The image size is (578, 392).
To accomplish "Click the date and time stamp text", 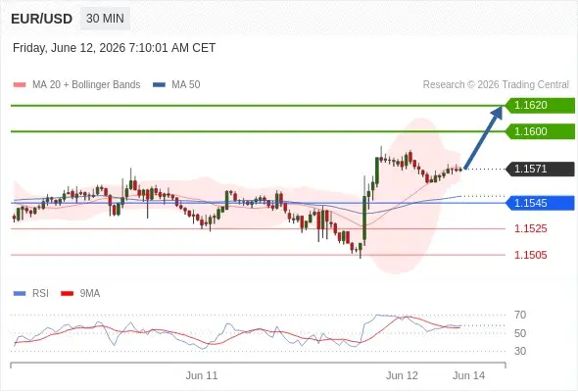I will click(x=114, y=48).
